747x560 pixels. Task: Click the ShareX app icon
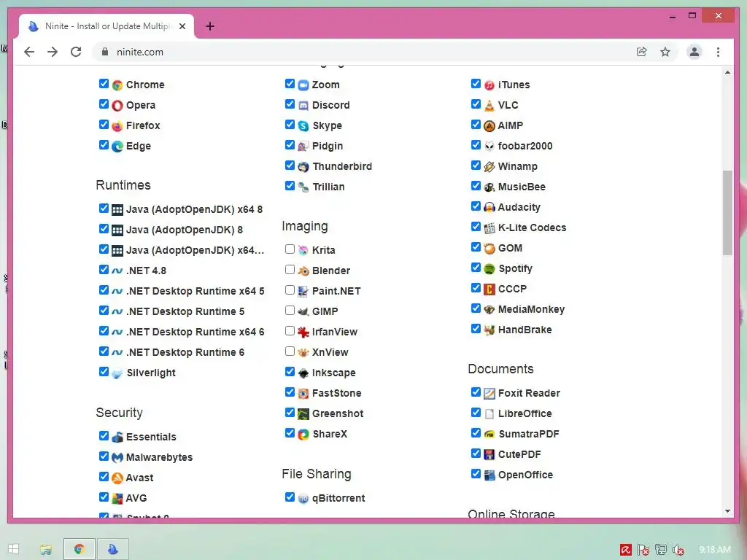coord(303,435)
